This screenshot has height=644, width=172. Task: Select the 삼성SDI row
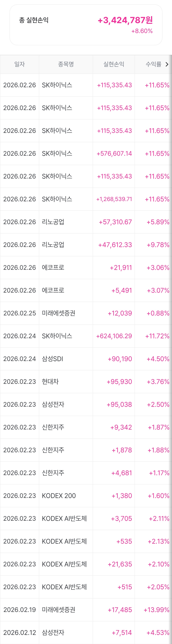pos(86,359)
